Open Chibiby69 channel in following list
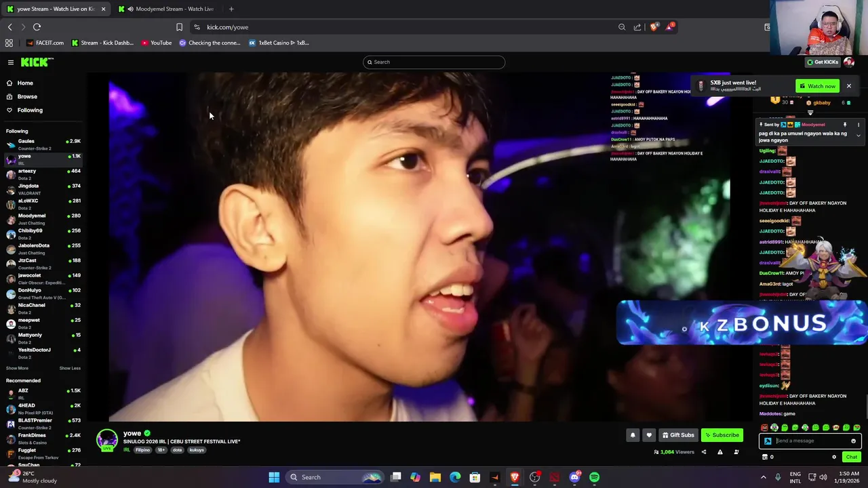Image resolution: width=868 pixels, height=488 pixels. coord(42,234)
